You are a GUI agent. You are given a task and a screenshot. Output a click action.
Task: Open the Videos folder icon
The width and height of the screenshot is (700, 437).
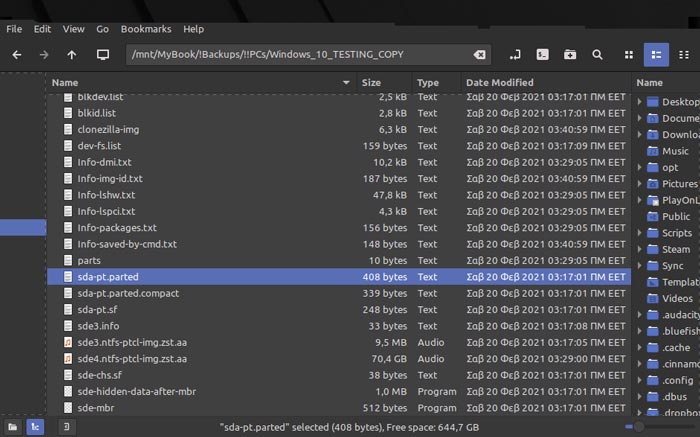coord(653,299)
